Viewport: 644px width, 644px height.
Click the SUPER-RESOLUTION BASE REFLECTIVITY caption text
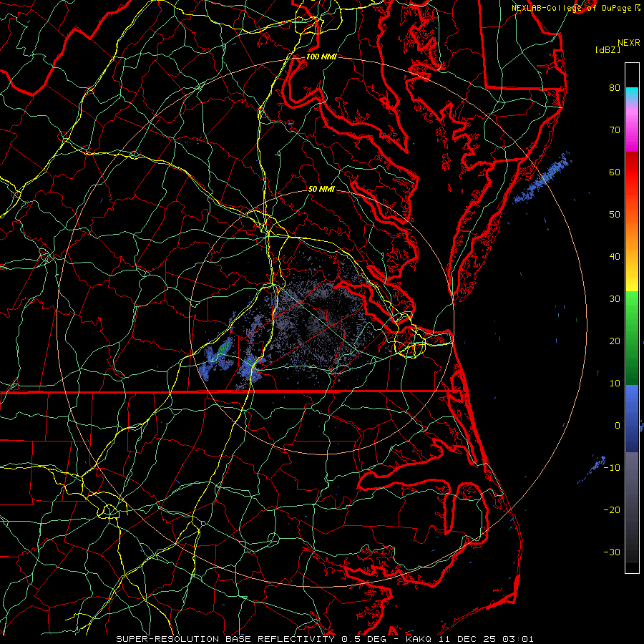click(x=225, y=639)
